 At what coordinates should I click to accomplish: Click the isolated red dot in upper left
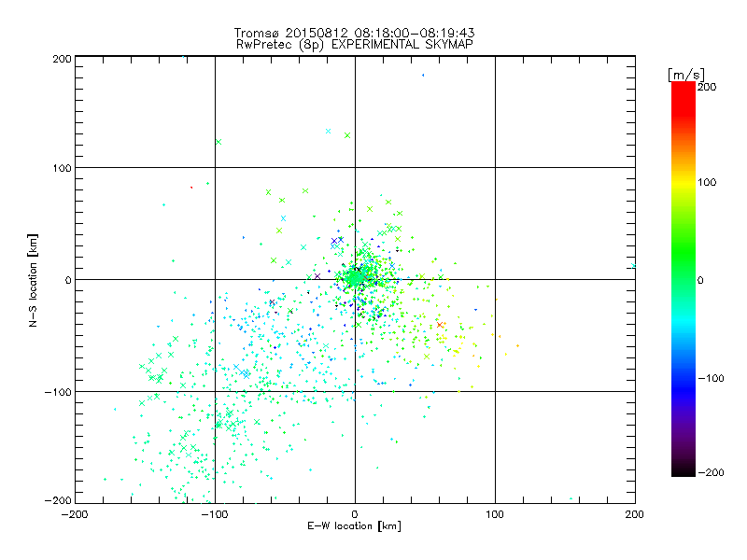(191, 188)
